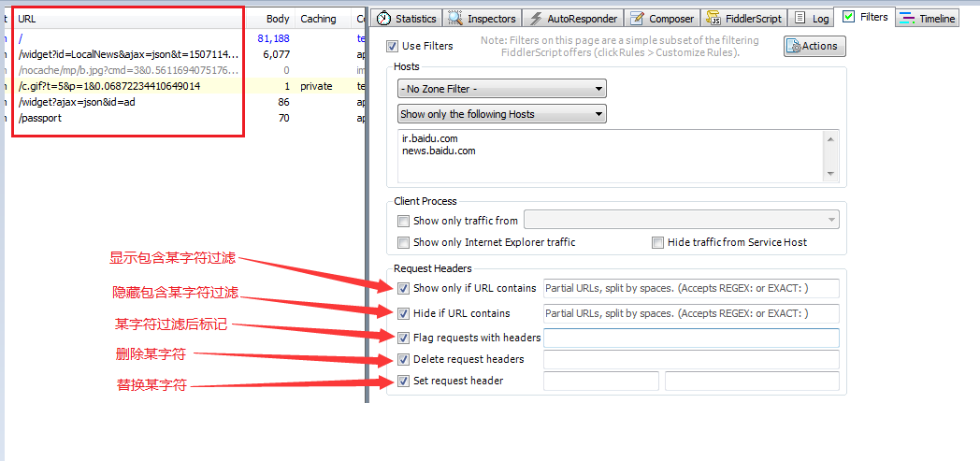Viewport: 980px width, 461px height.
Task: Click into the hosts list text box
Action: coord(611,155)
